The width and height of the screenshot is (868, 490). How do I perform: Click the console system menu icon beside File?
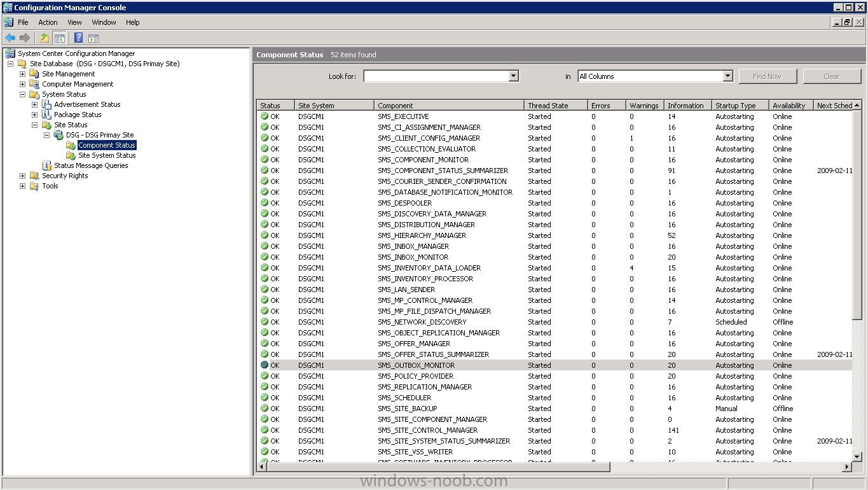[x=8, y=22]
